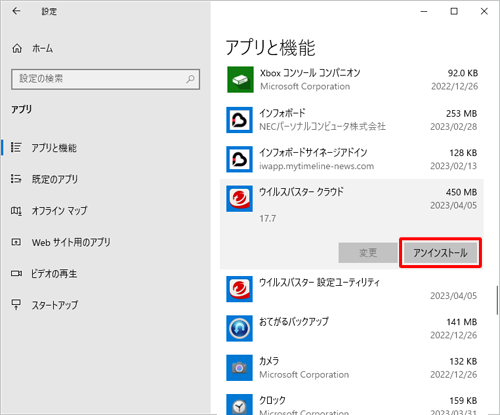Click the ビデオの再生 video icon

coord(16,273)
